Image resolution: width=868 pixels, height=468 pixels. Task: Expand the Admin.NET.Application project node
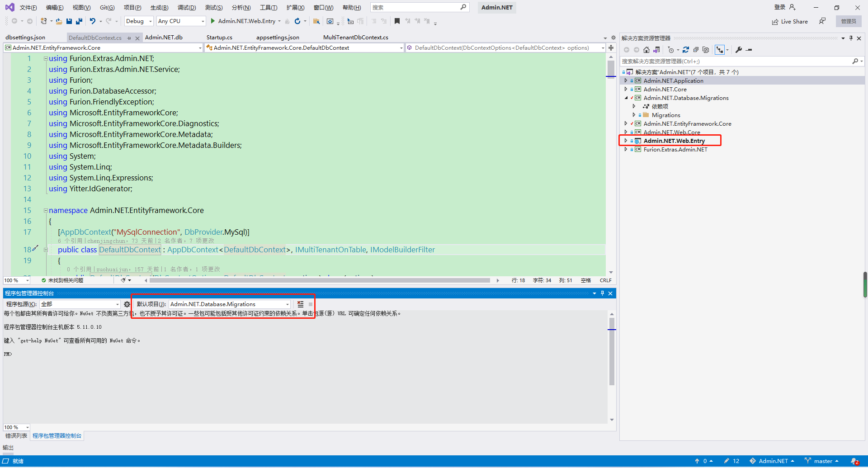pyautogui.click(x=626, y=80)
